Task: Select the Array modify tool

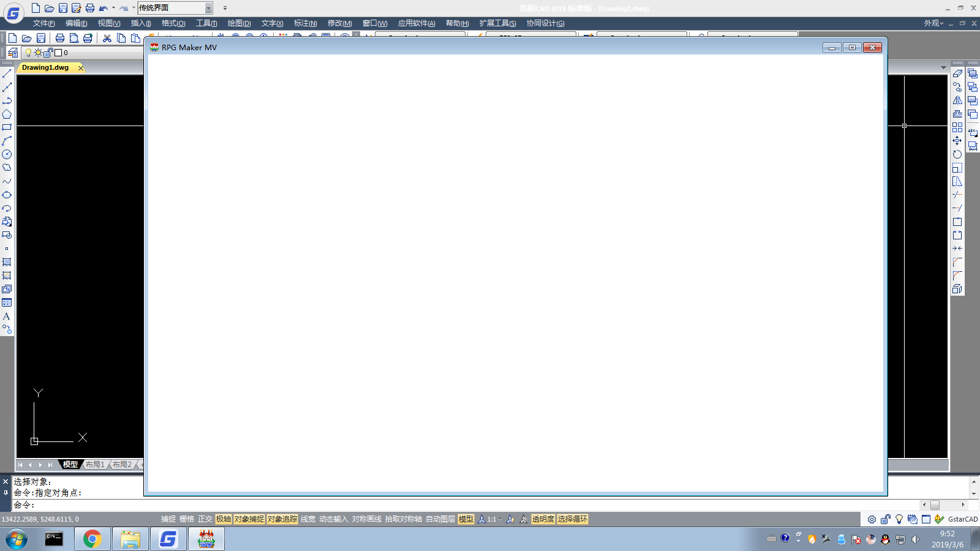Action: (x=957, y=127)
